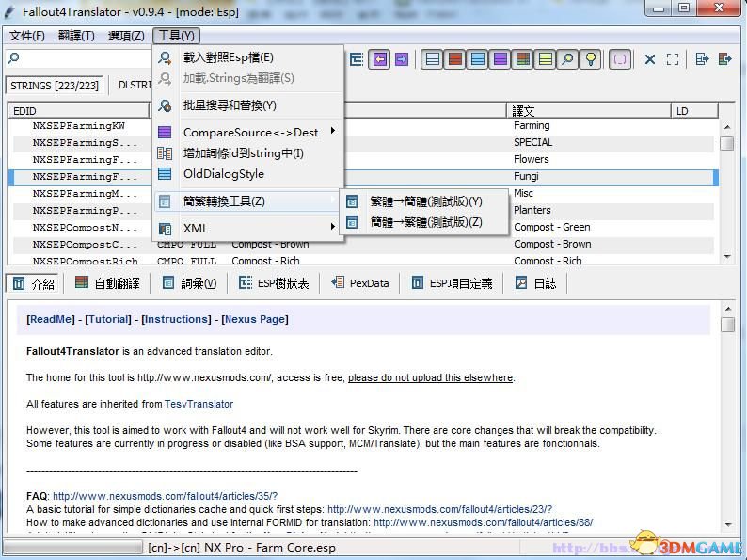
Task: Click the LD column header
Action: pyautogui.click(x=694, y=111)
